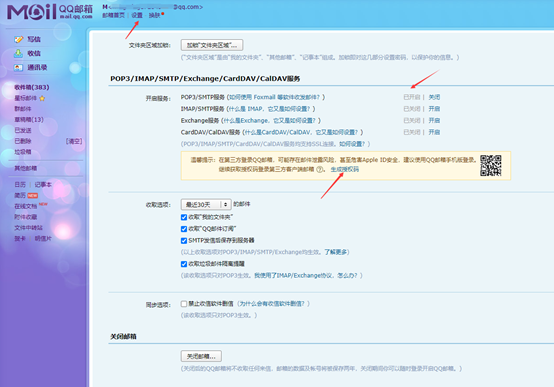
Task: Click the 关闭邮箱... button
Action: tap(201, 356)
